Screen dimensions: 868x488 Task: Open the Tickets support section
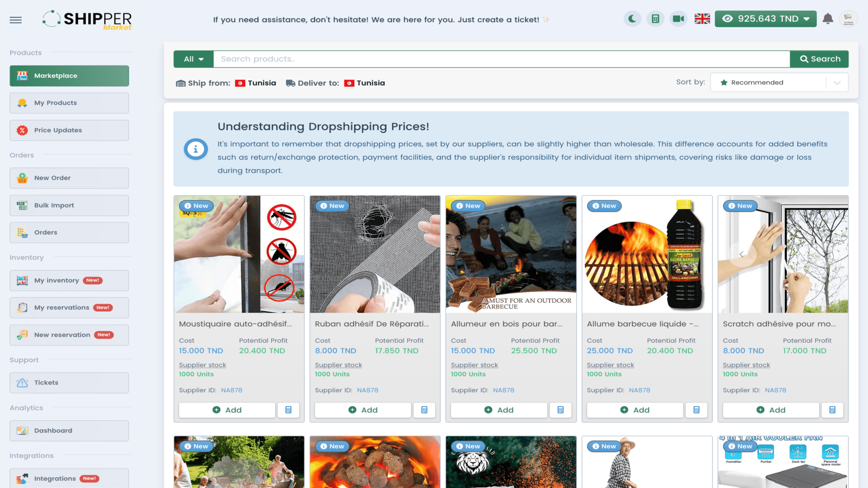click(x=69, y=382)
